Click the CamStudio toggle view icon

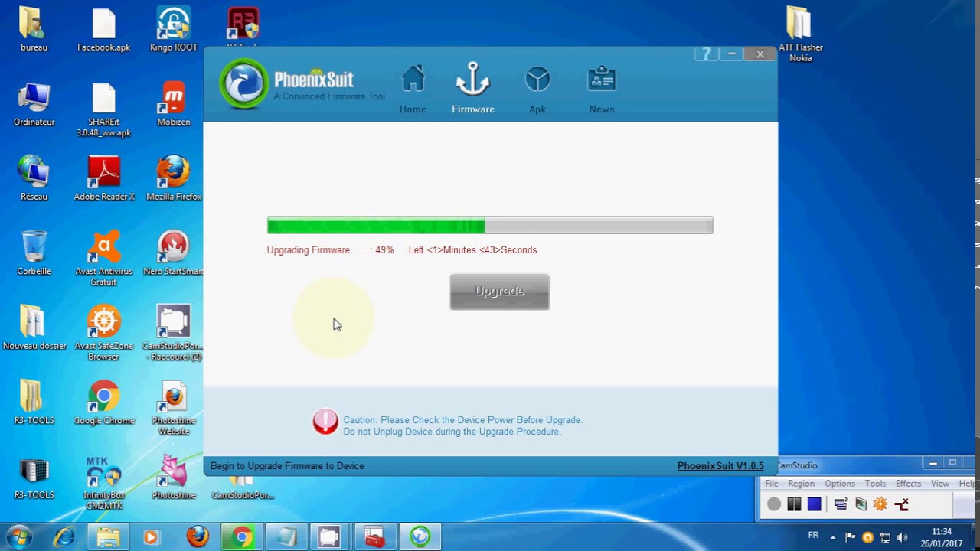point(841,504)
